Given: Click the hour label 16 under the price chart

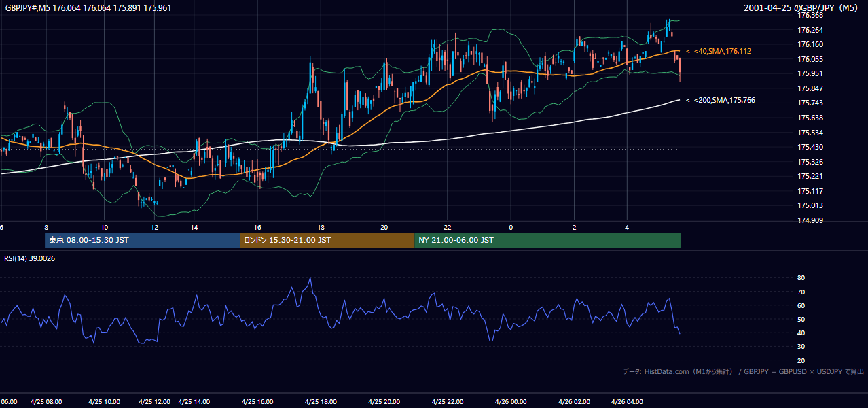Looking at the screenshot, I should 257,228.
